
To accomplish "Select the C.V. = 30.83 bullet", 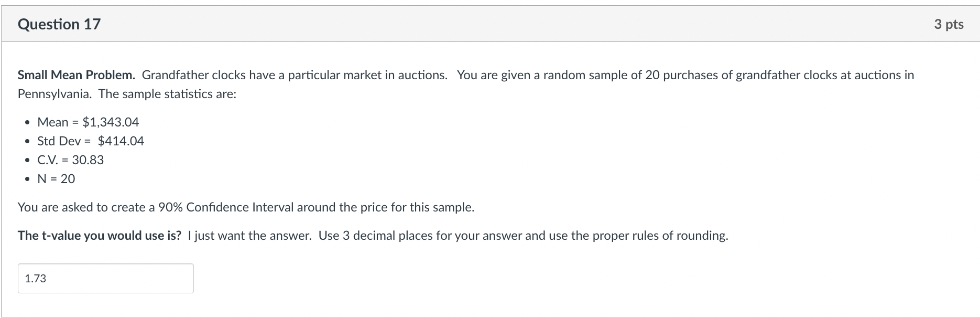I will pyautogui.click(x=71, y=160).
